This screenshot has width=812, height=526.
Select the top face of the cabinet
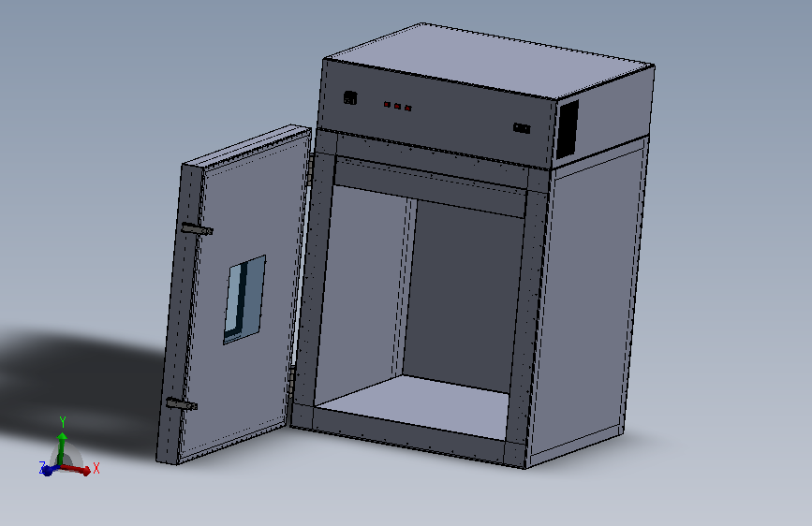pos(490,61)
